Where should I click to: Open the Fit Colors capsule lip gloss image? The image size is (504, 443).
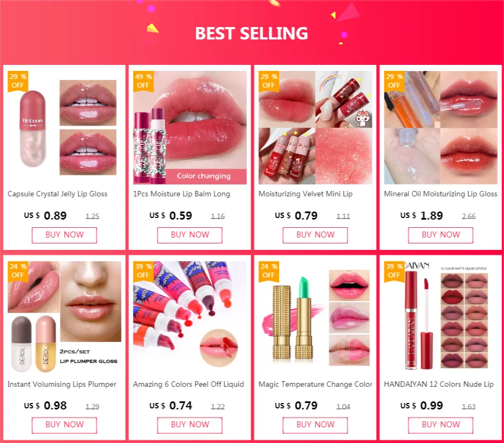pos(64,128)
